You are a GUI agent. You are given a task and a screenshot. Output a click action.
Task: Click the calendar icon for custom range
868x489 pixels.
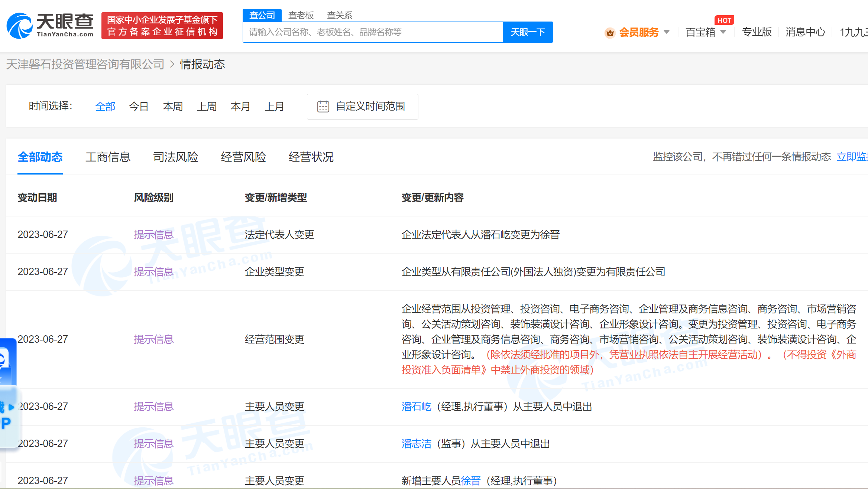(x=323, y=107)
